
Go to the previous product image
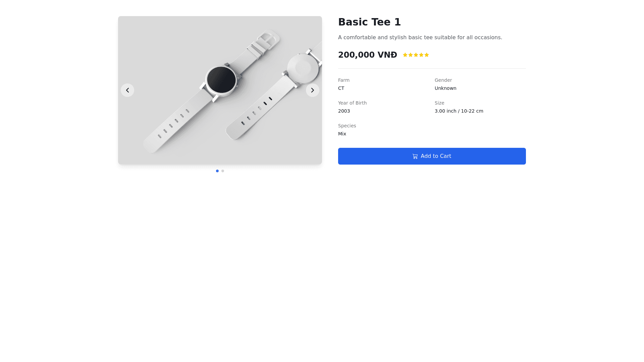coord(127,90)
